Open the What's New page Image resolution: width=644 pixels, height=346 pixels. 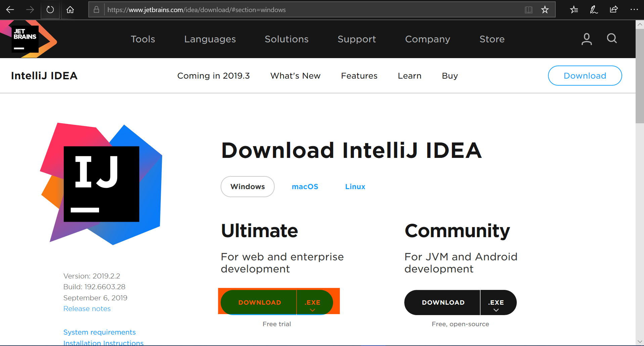[x=295, y=76]
